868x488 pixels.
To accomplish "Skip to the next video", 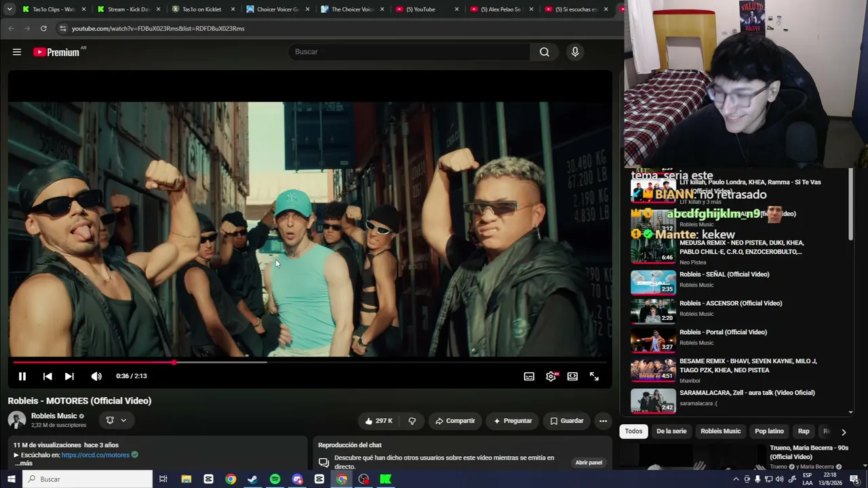I will tap(69, 376).
